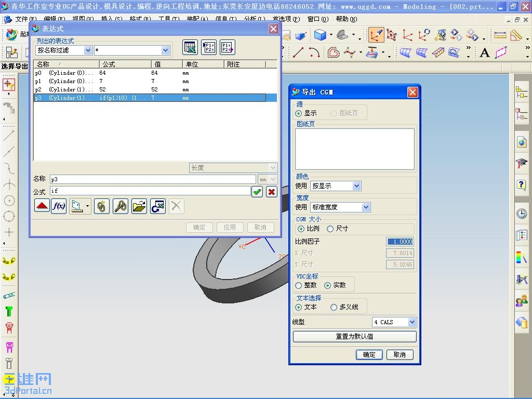Select the 实数 VDC coordinate radio button
Image resolution: width=532 pixels, height=399 pixels.
[x=327, y=285]
